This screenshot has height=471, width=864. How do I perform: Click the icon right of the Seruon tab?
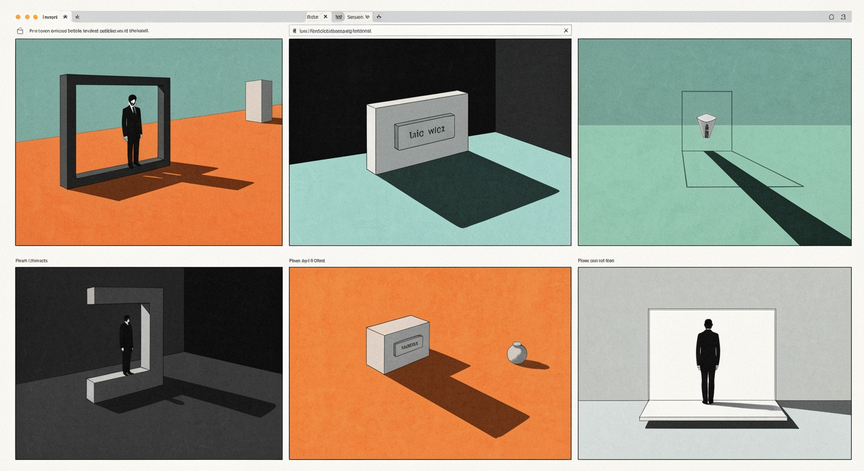tap(379, 17)
